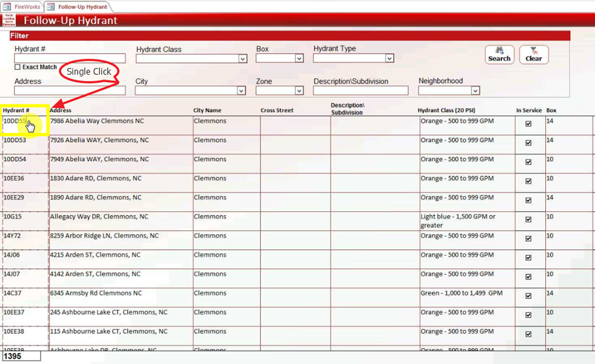Screen dimensions: 595x364
Task: Toggle In Service for hydrant 10DD54
Action: coord(528,162)
